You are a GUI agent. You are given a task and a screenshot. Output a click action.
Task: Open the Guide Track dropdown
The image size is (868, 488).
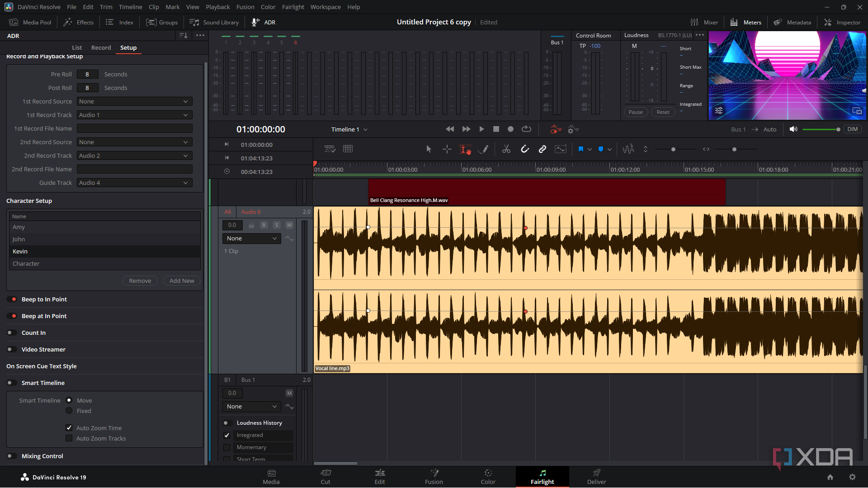(x=134, y=183)
